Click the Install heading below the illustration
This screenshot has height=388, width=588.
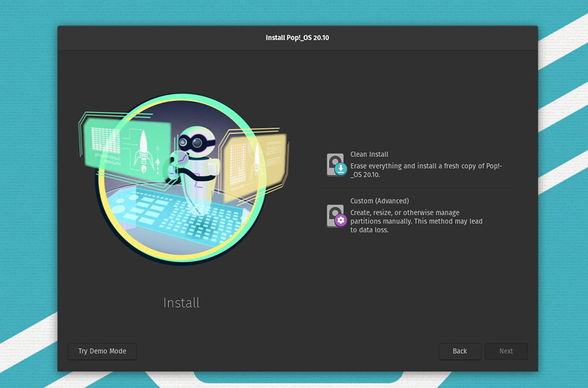pyautogui.click(x=181, y=303)
